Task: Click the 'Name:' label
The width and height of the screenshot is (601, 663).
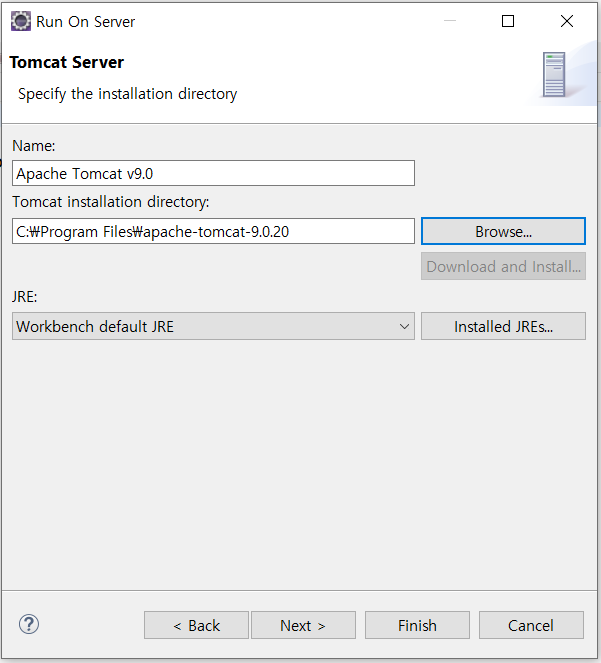Action: click(34, 146)
